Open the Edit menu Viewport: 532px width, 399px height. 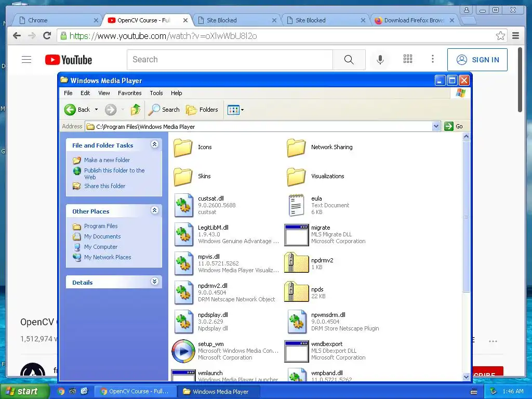click(x=85, y=93)
